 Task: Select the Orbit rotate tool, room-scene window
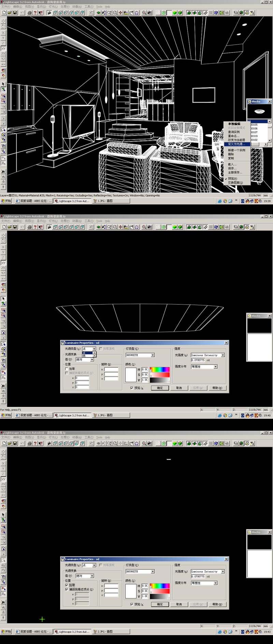[136, 13]
